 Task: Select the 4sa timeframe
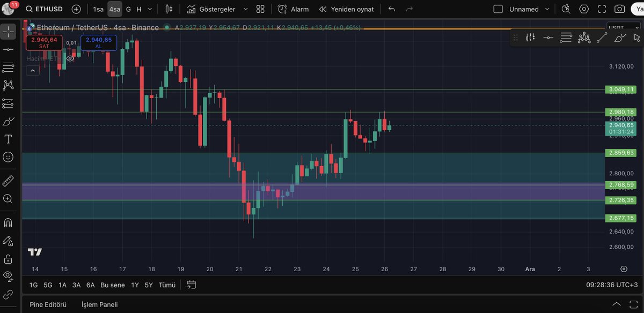tap(114, 9)
